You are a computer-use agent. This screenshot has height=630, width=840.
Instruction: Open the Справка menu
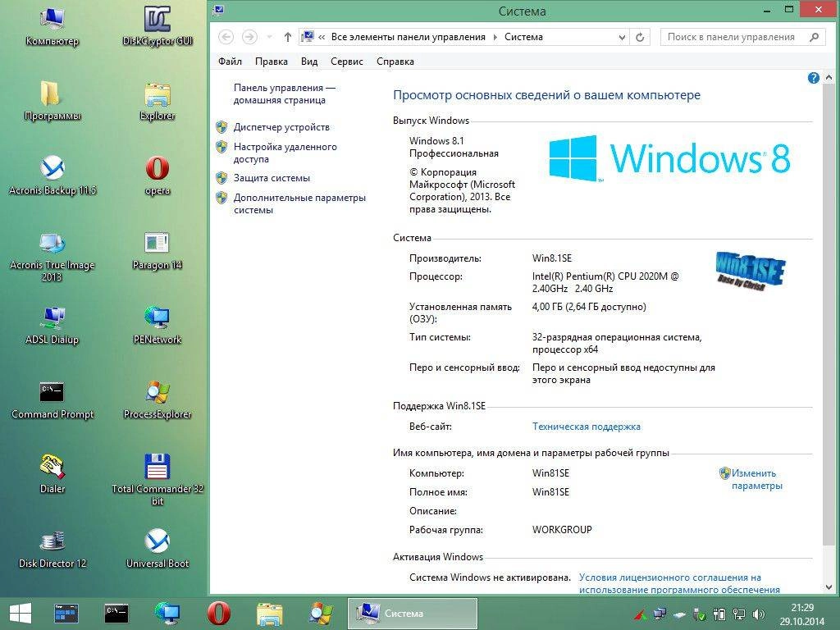click(395, 61)
